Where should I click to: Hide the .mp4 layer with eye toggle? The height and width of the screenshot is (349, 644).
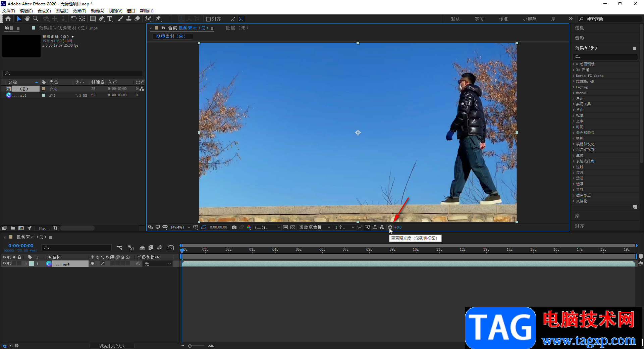(x=4, y=264)
